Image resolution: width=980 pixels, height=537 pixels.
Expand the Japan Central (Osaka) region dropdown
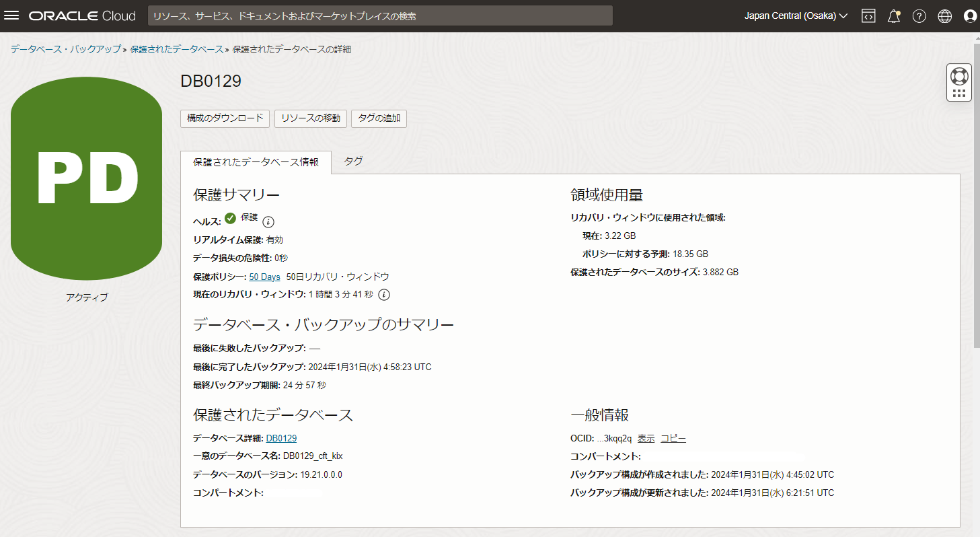pos(796,16)
